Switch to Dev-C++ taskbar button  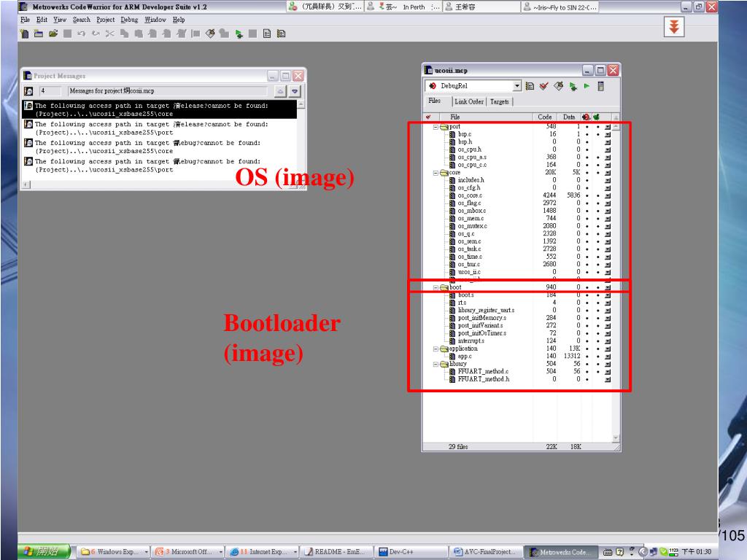click(x=410, y=552)
